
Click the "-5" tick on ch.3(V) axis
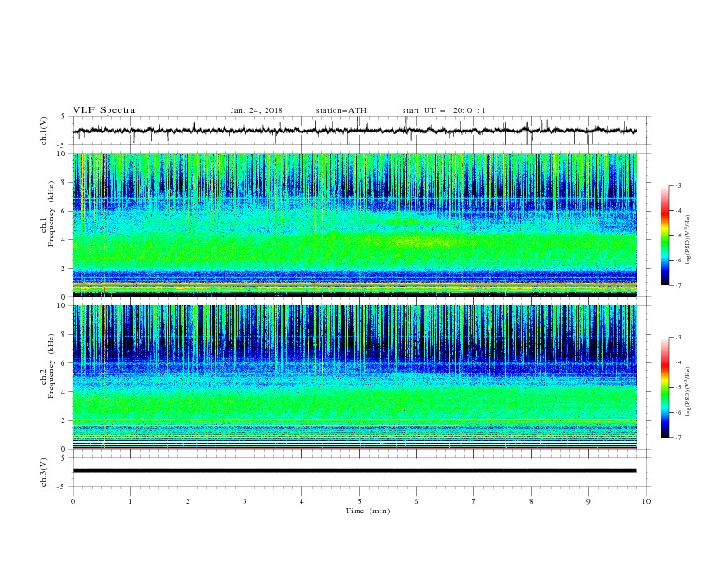[x=63, y=487]
